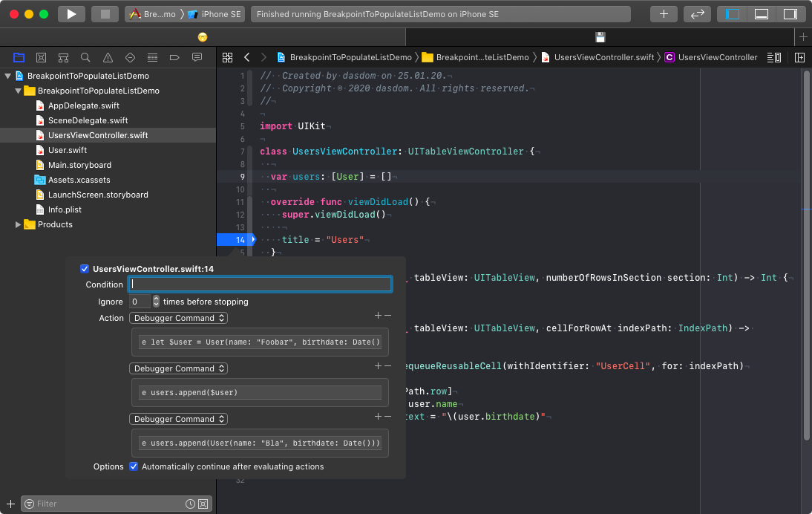Image resolution: width=812 pixels, height=514 pixels.
Task: Open the related items grid menu
Action: click(227, 57)
